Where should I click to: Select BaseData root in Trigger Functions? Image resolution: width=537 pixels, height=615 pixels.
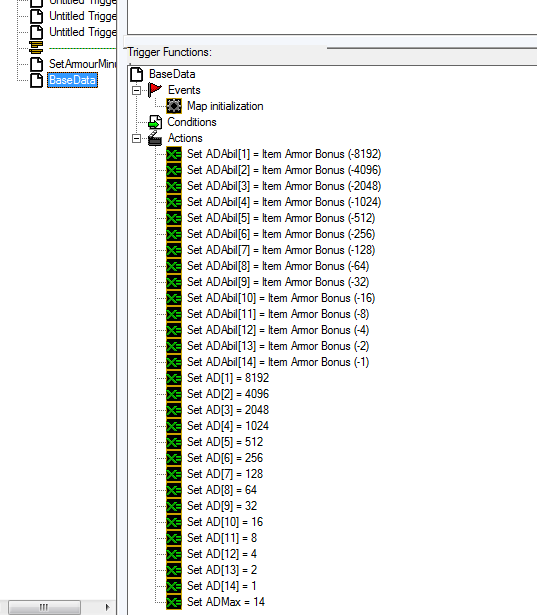click(172, 74)
